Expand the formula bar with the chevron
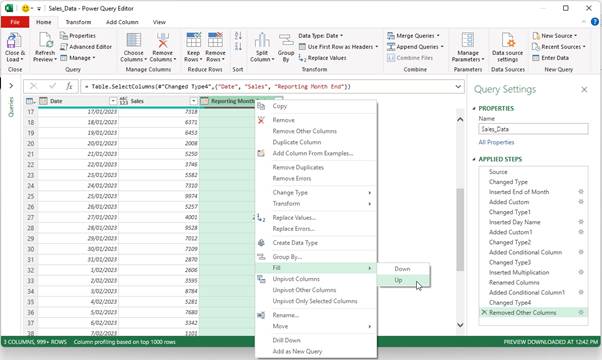Screen dimensions: 602x360 [458, 86]
